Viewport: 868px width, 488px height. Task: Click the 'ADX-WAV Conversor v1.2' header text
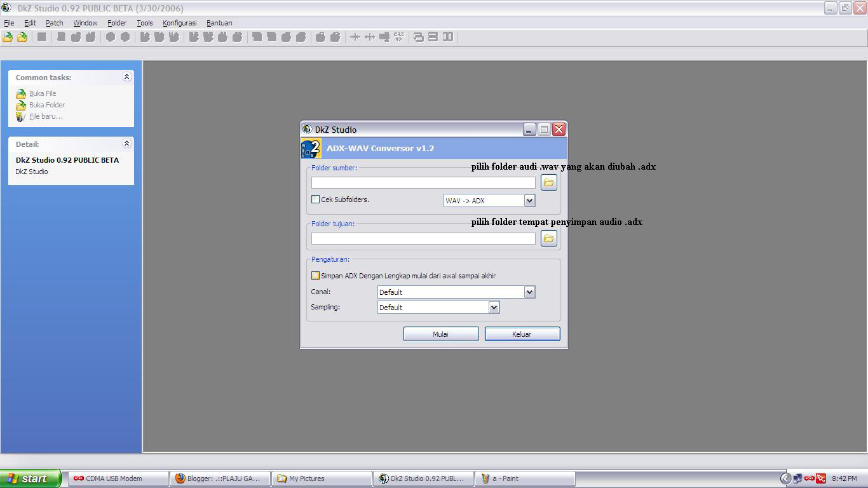[x=380, y=148]
